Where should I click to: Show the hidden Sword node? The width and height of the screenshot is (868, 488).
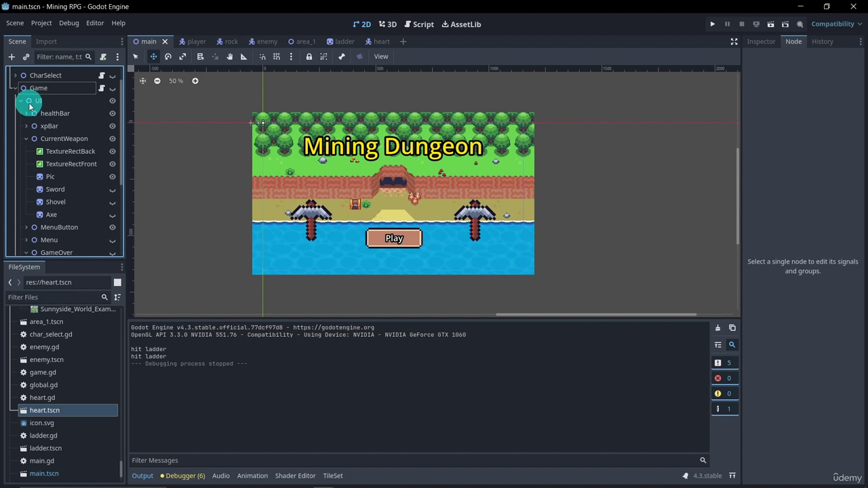pos(113,190)
